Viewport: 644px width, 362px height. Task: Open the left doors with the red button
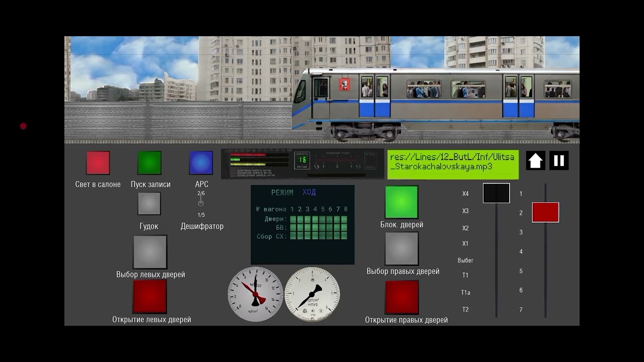click(150, 297)
